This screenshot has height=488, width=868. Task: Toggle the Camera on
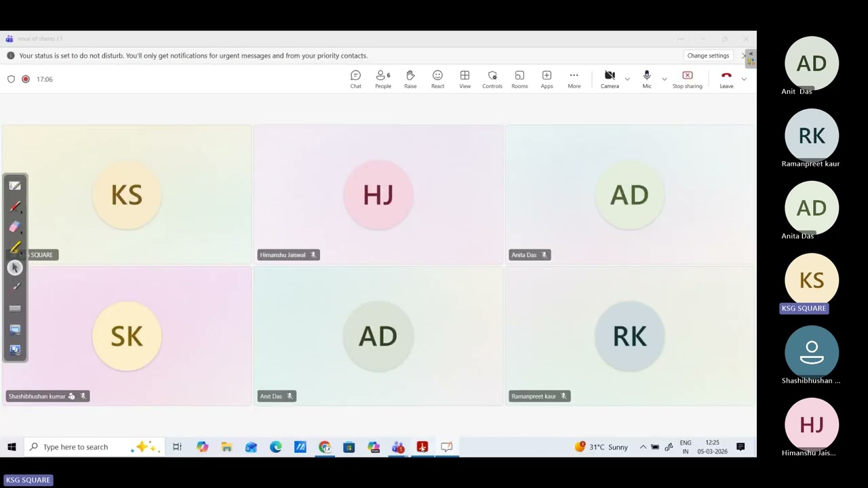pos(610,79)
